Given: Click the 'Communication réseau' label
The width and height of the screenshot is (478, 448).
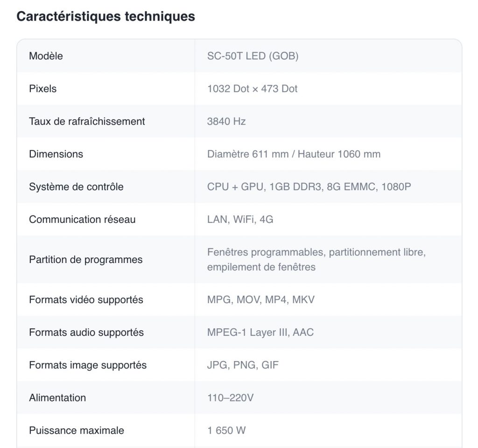Looking at the screenshot, I should [82, 220].
